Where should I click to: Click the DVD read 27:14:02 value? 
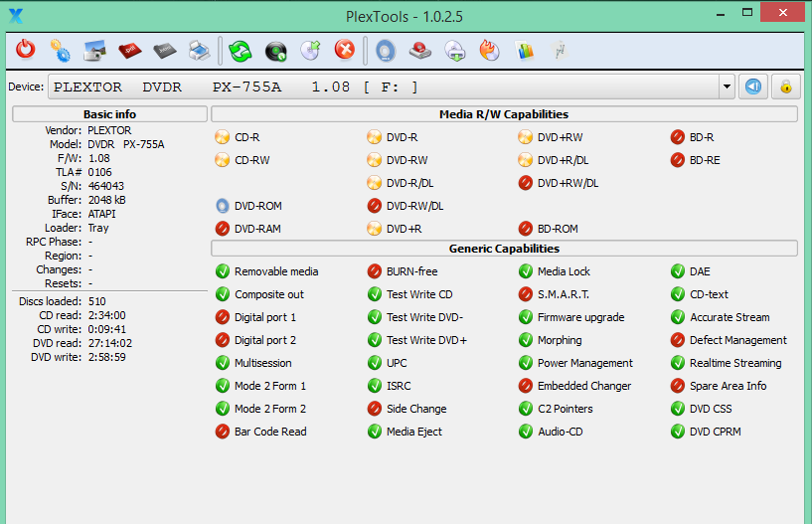pyautogui.click(x=109, y=343)
